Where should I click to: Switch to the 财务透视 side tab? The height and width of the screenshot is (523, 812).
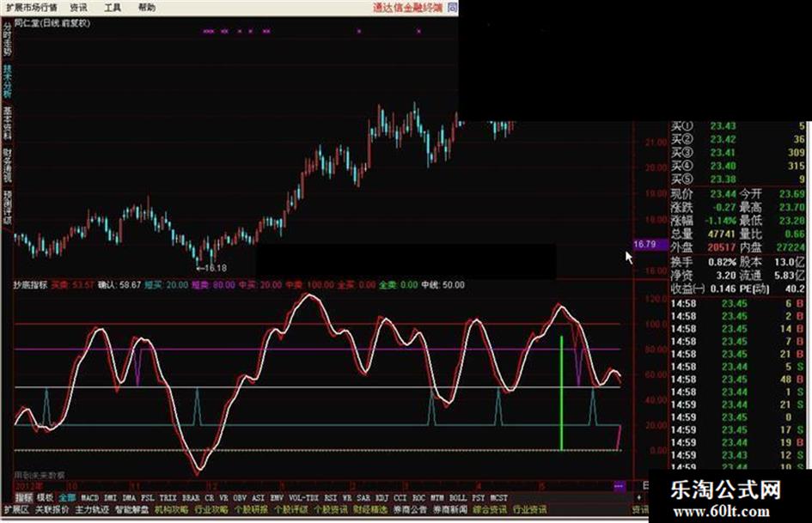(x=7, y=166)
